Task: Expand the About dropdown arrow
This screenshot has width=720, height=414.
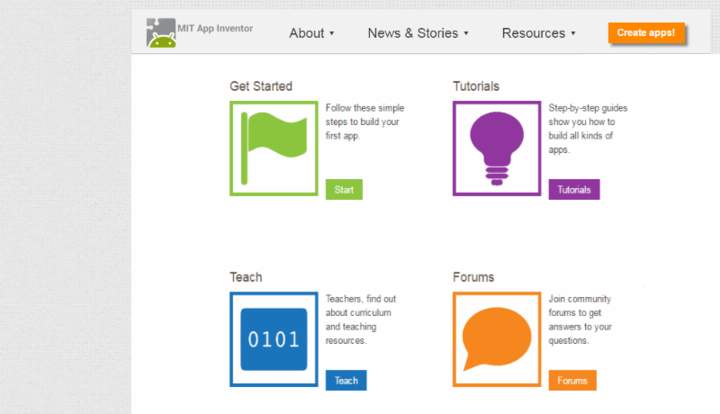Action: click(332, 33)
